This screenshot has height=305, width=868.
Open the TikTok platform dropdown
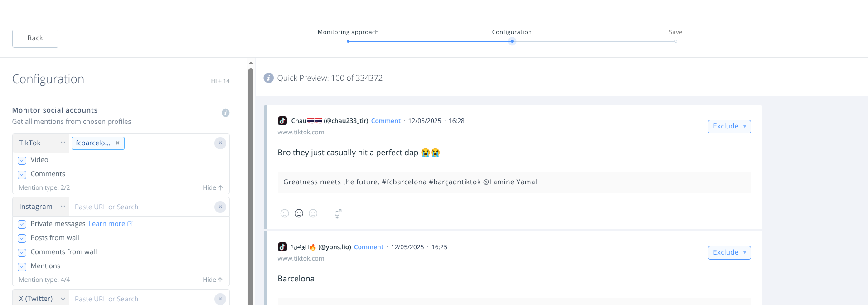click(x=41, y=143)
